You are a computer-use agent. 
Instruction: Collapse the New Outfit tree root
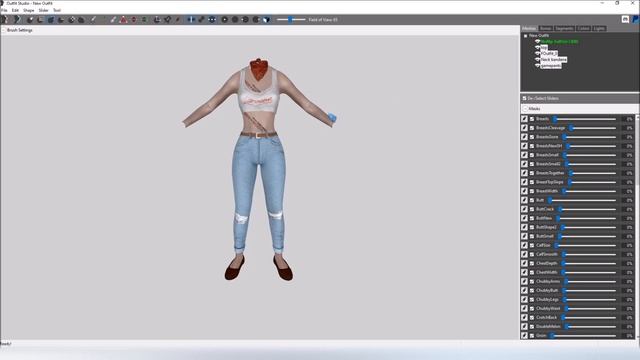click(525, 36)
